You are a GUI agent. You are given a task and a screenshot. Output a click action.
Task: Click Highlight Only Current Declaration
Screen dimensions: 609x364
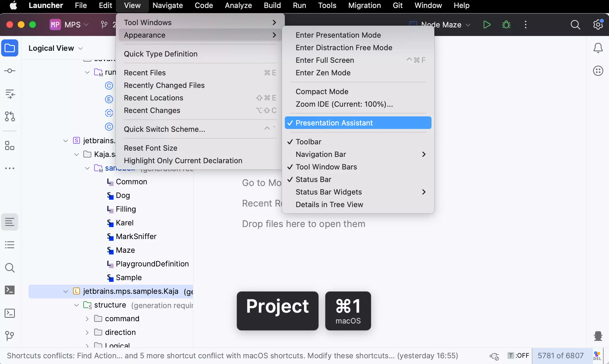182,160
